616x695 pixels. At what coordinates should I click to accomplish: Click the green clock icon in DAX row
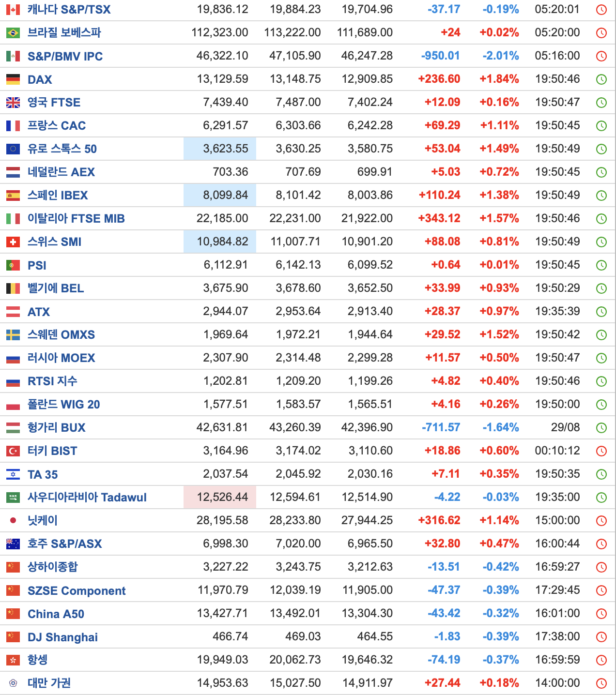click(x=601, y=79)
